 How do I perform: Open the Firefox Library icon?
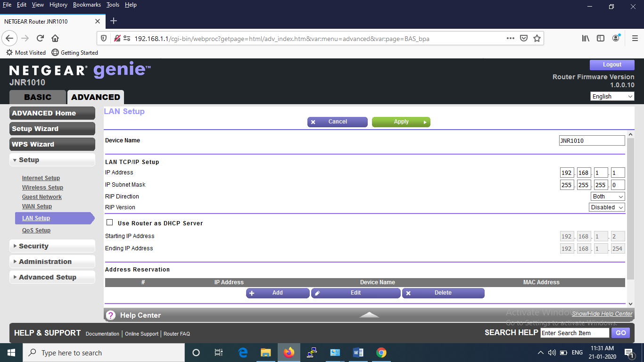point(586,38)
